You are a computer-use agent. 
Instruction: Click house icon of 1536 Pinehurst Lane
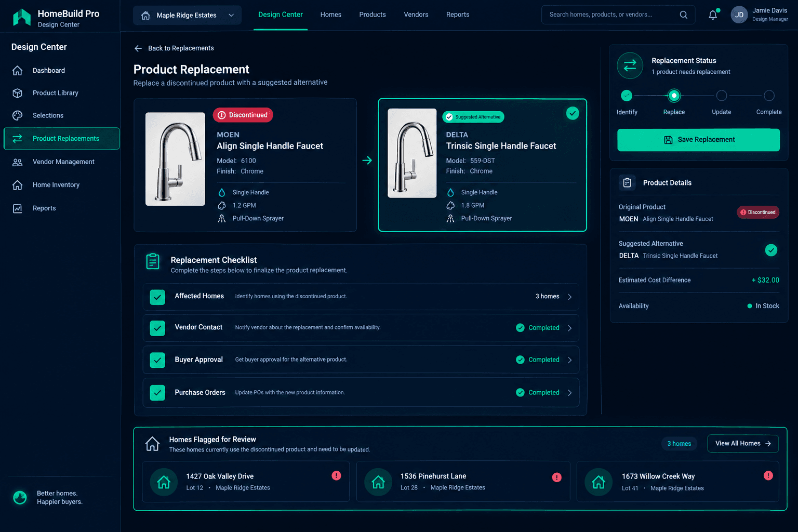coord(378,482)
